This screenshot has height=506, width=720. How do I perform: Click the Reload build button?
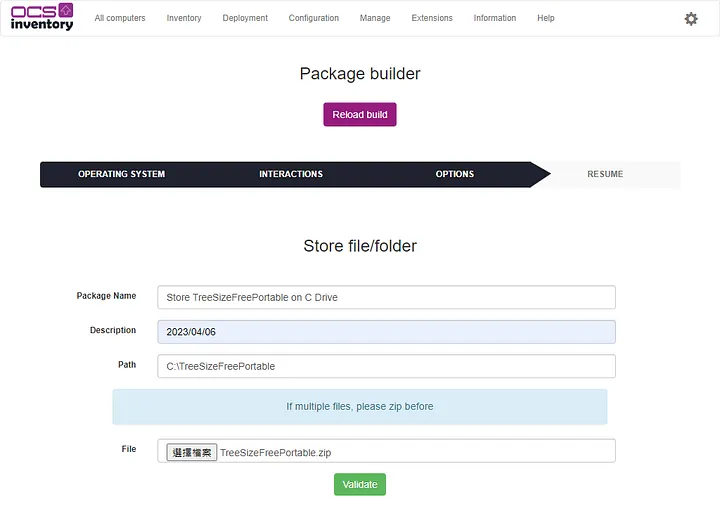tap(360, 114)
